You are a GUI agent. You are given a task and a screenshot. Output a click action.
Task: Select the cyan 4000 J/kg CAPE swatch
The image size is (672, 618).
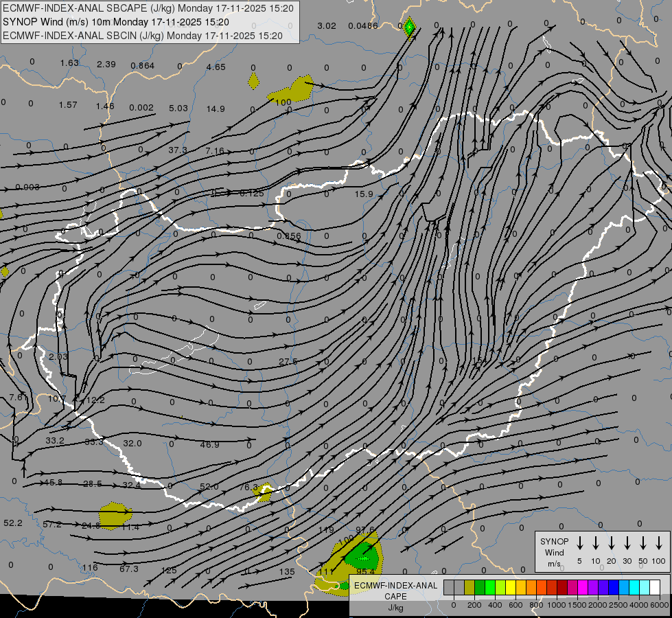tap(634, 588)
